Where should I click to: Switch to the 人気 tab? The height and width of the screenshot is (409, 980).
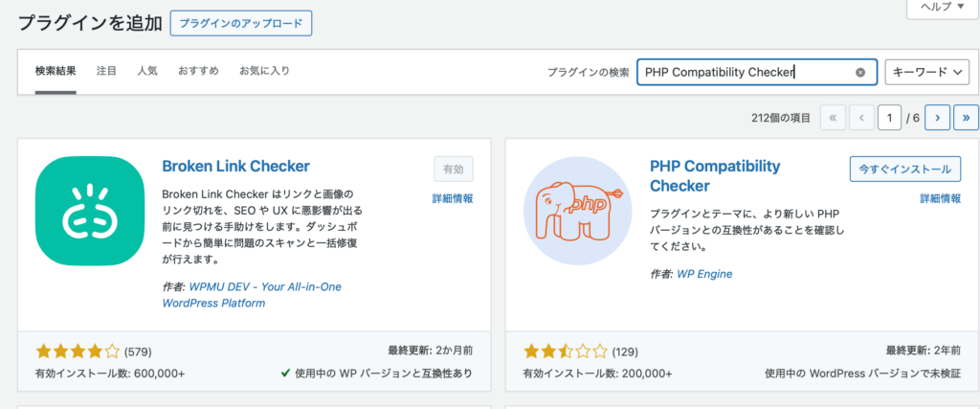coord(147,71)
